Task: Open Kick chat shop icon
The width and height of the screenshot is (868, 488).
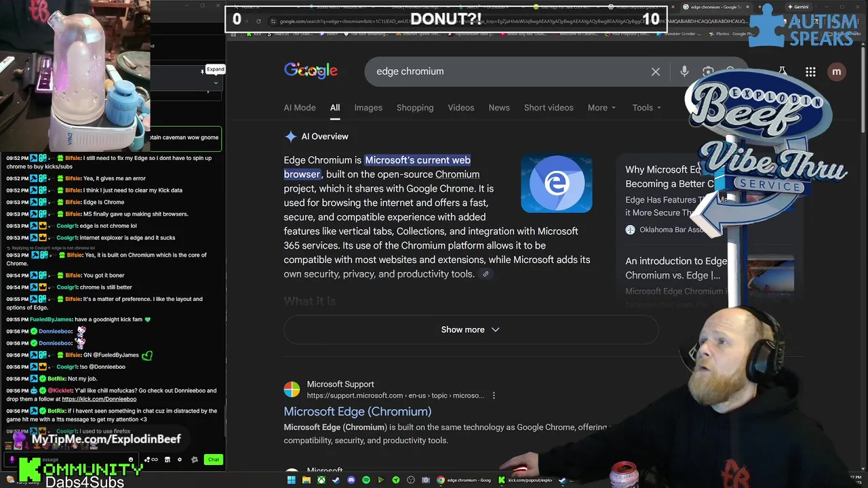Action: click(167, 460)
